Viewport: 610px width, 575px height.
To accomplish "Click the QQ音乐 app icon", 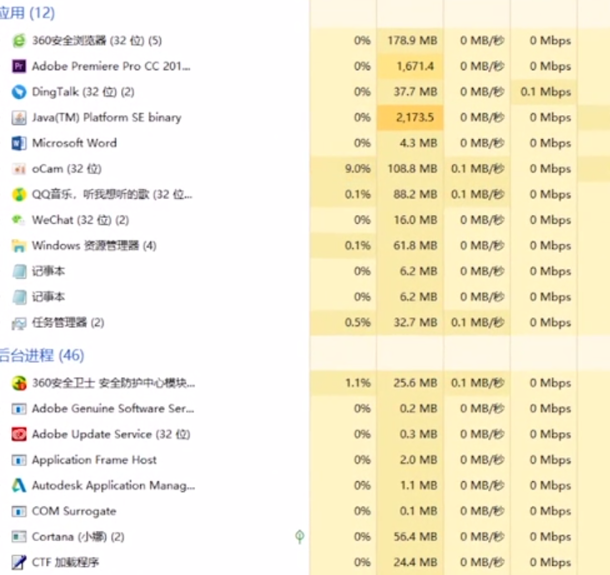I will [x=19, y=194].
